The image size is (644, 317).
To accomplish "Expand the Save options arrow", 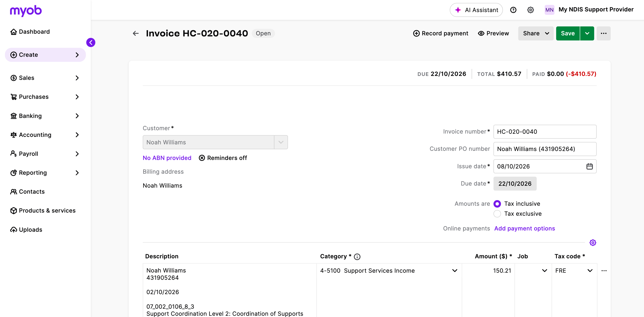I will 587,33.
